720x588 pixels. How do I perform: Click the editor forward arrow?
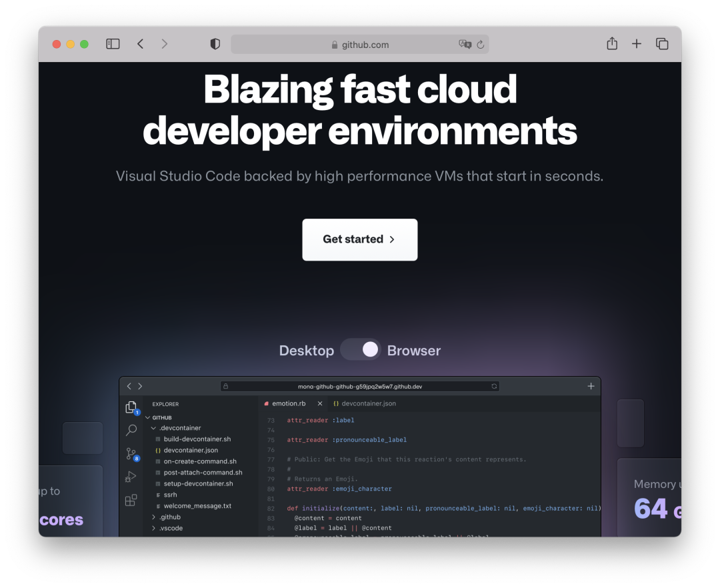pos(140,387)
